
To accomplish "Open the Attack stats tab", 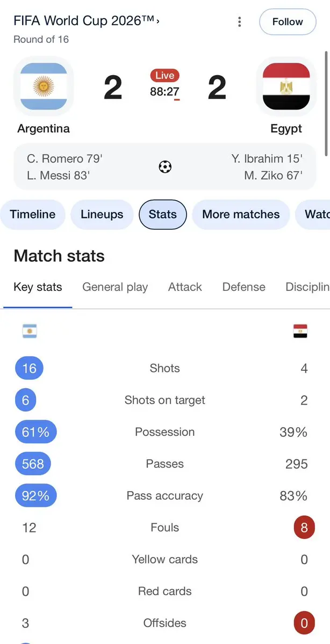I will 185,287.
